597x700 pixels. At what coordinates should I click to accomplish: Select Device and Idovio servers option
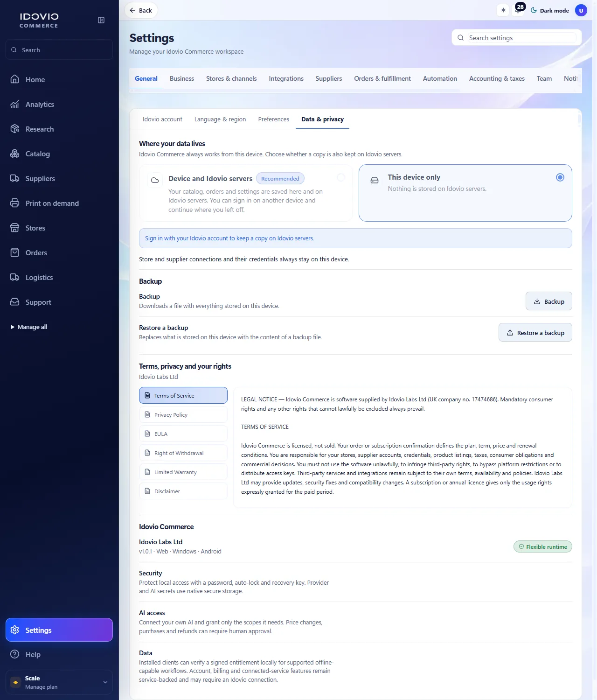(246, 193)
